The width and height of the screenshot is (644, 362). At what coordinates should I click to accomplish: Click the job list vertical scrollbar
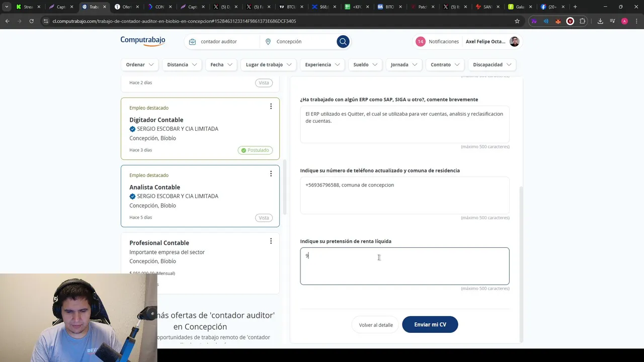tap(284, 187)
